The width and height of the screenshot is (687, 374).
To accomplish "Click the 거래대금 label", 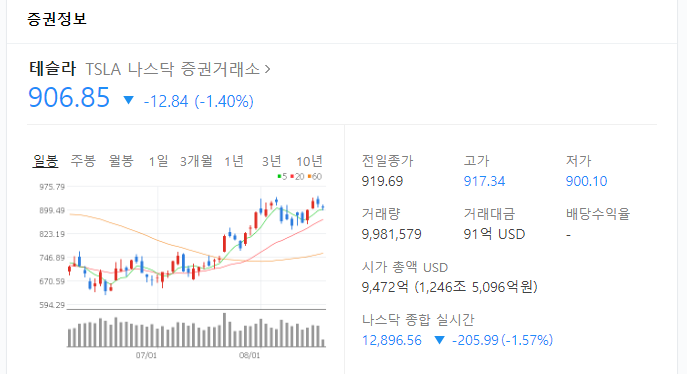I will 489,214.
